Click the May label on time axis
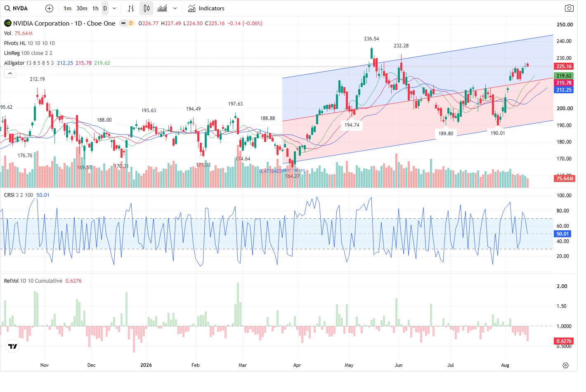 [349, 365]
